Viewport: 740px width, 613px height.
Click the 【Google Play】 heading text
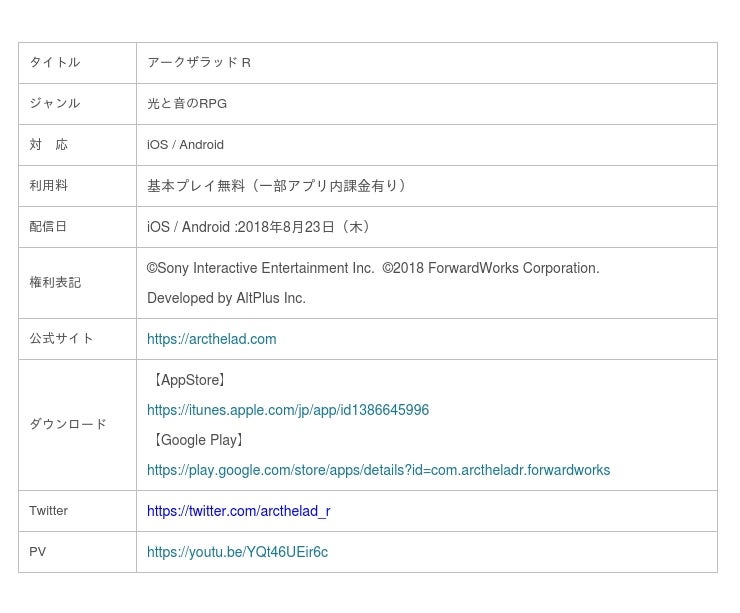pos(198,440)
